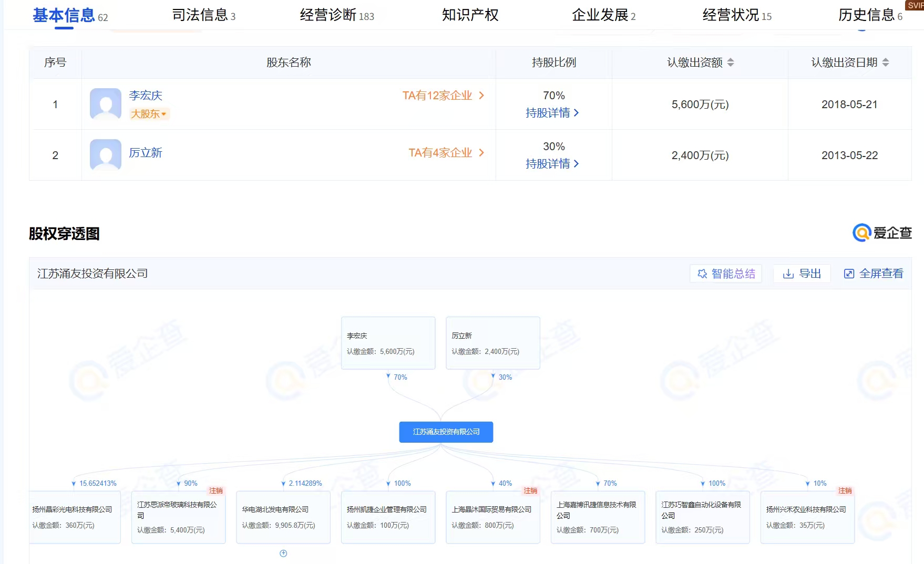Click the 股东名称 column header
924x564 pixels.
click(289, 62)
